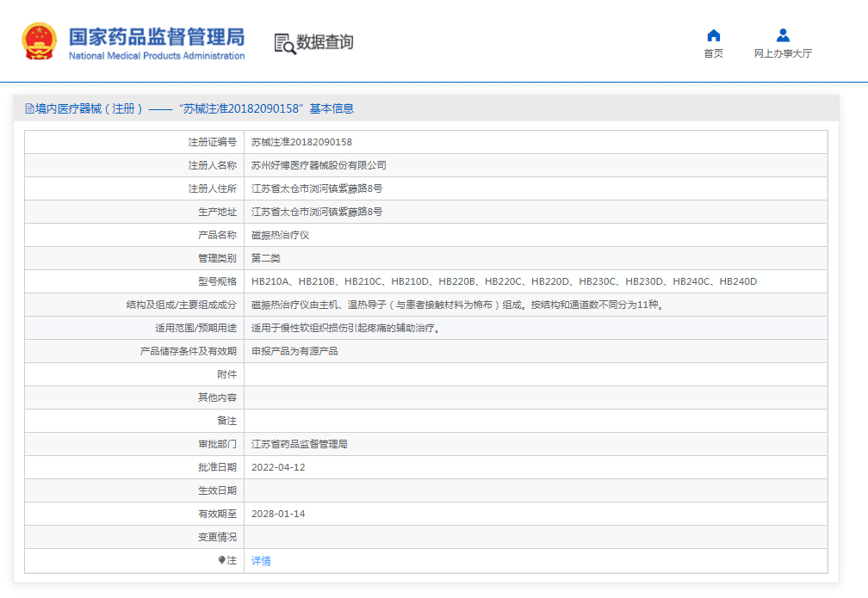Click 国家药品监督管理局 site title
Image resolution: width=868 pixels, height=598 pixels.
tap(157, 37)
